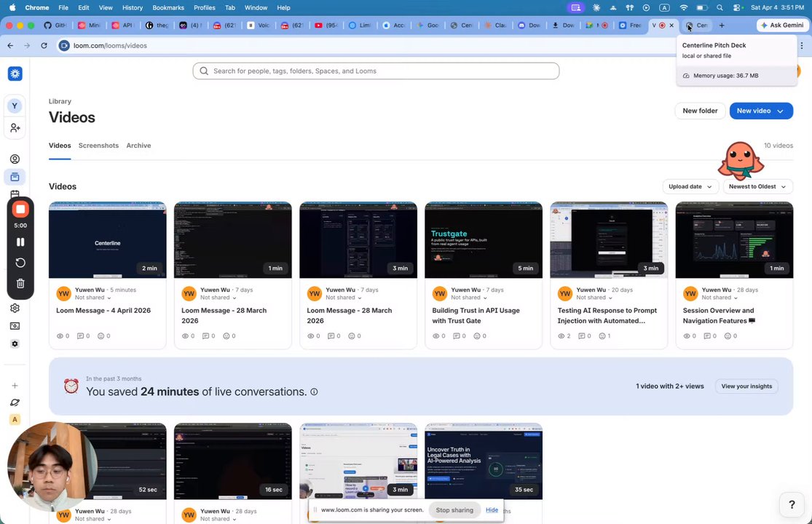The height and width of the screenshot is (524, 812).
Task: Open the Bookmarks menu in the menu bar
Action: 168,8
